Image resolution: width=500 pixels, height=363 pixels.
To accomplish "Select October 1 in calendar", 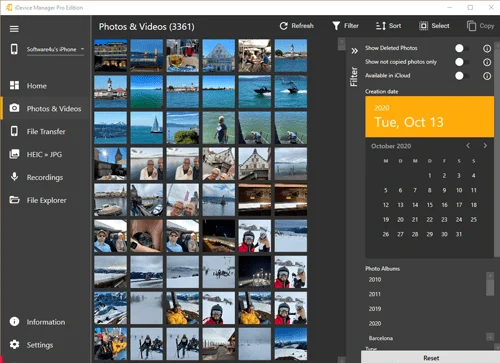I will click(430, 175).
